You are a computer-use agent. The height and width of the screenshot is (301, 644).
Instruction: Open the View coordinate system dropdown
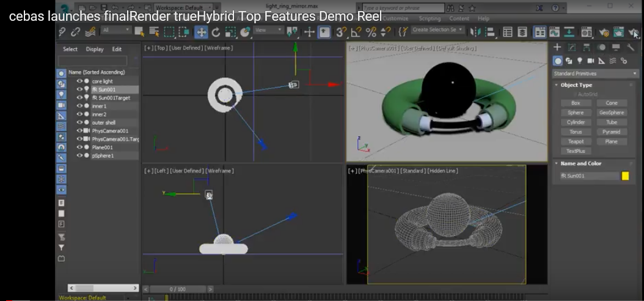(x=269, y=30)
